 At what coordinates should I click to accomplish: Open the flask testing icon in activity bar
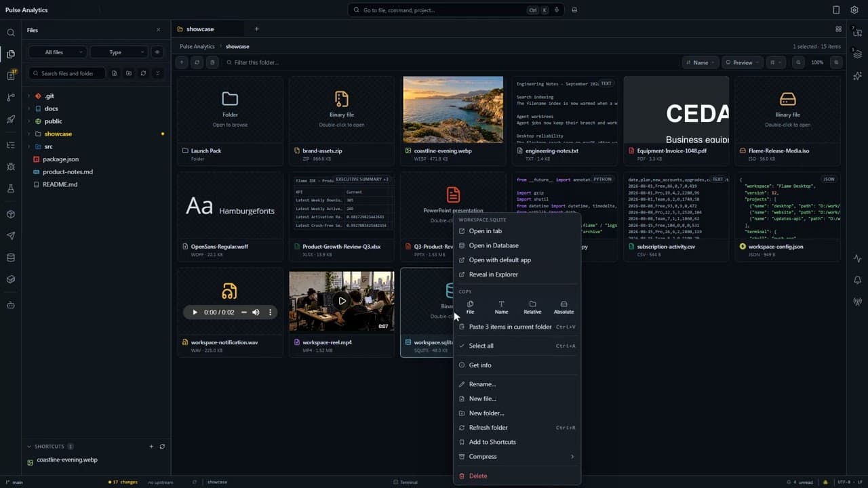point(10,188)
